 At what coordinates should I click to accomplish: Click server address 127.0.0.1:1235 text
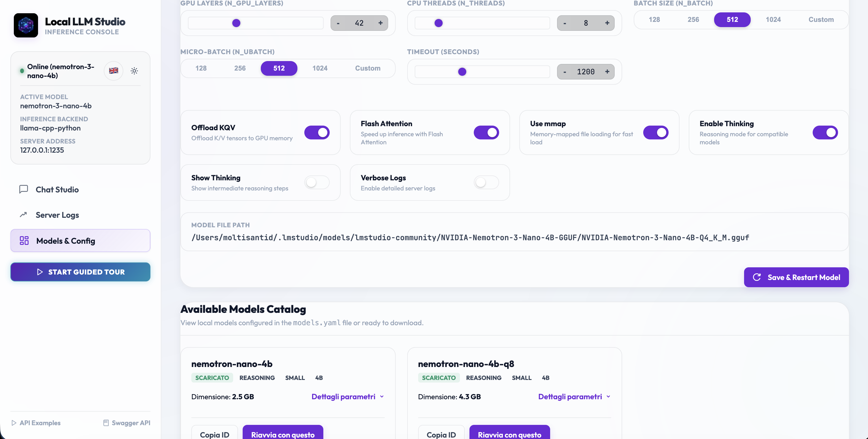(x=42, y=150)
